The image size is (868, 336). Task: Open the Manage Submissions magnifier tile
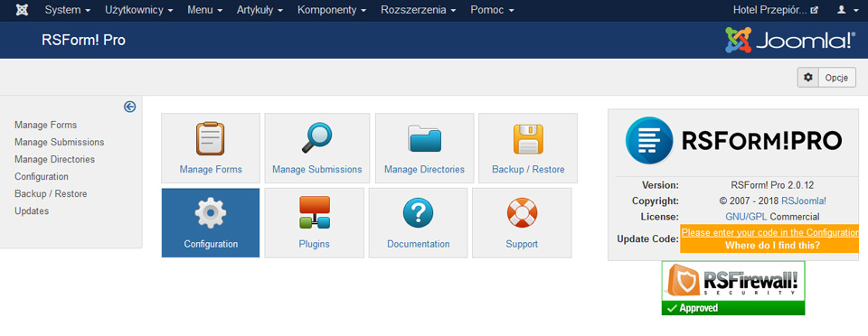(x=316, y=148)
